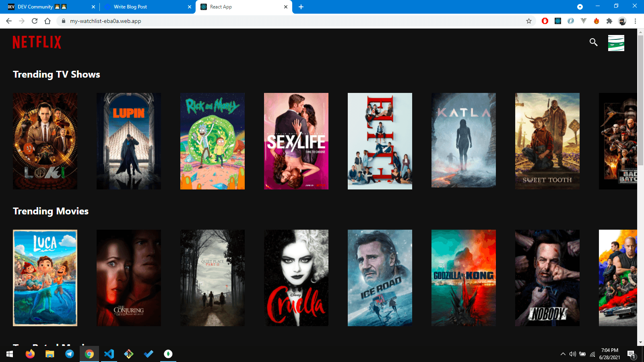Click the search magnifier icon
The height and width of the screenshot is (362, 644).
coord(593,42)
